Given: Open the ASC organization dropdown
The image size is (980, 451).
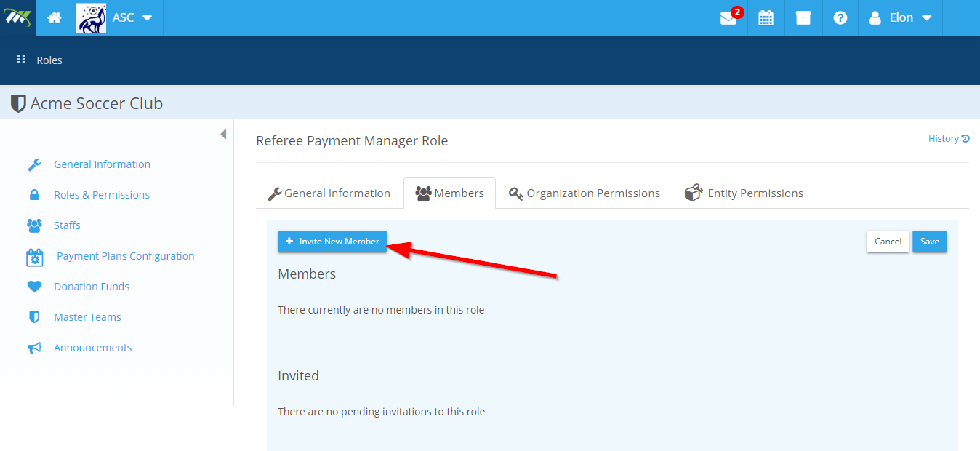Looking at the screenshot, I should [x=132, y=17].
